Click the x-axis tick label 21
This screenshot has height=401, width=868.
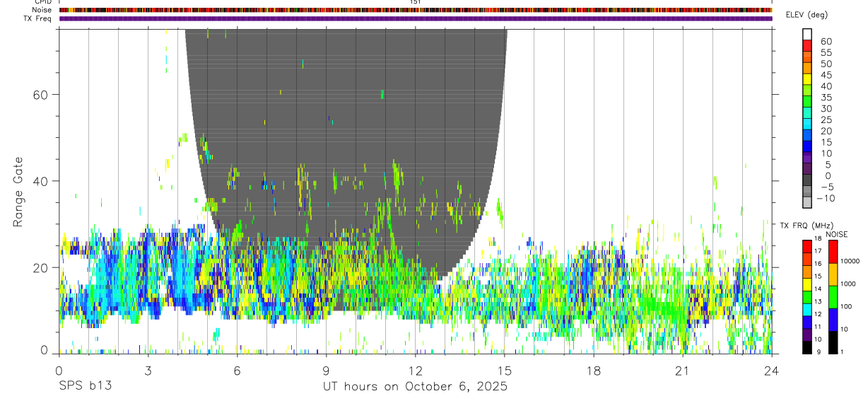click(x=683, y=370)
